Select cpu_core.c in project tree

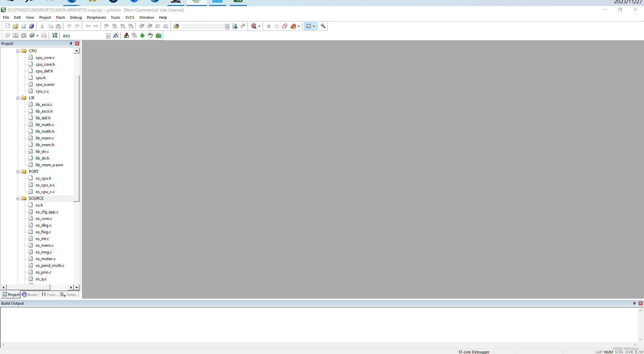tap(45, 58)
